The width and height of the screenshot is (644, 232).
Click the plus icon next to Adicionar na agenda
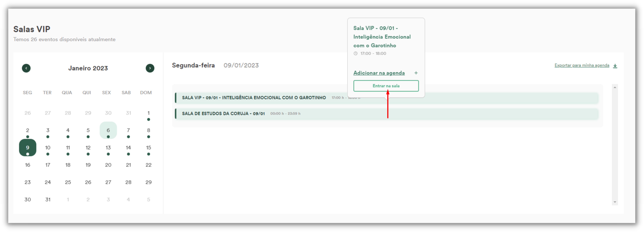pyautogui.click(x=416, y=73)
